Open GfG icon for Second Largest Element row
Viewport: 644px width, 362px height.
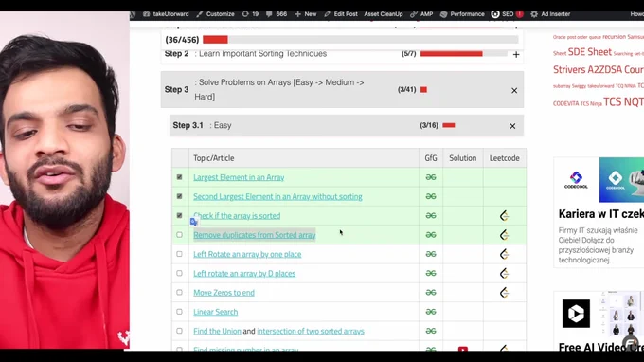coord(430,196)
